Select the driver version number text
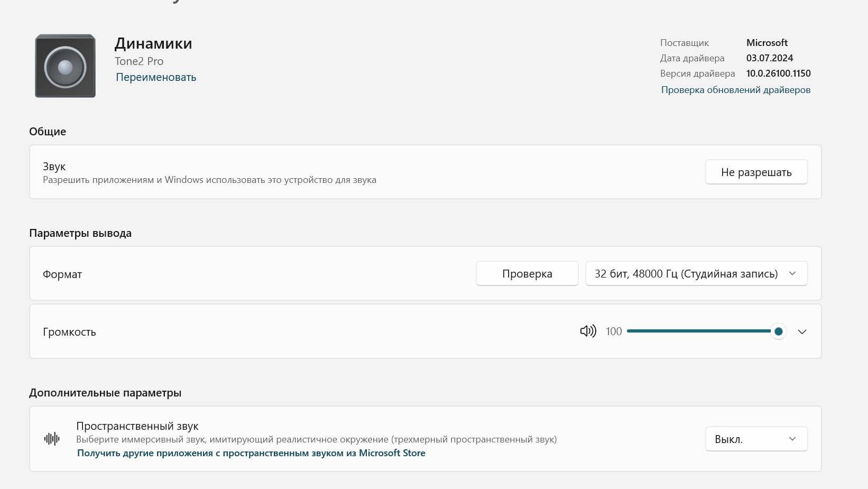The width and height of the screenshot is (868, 489). point(778,73)
